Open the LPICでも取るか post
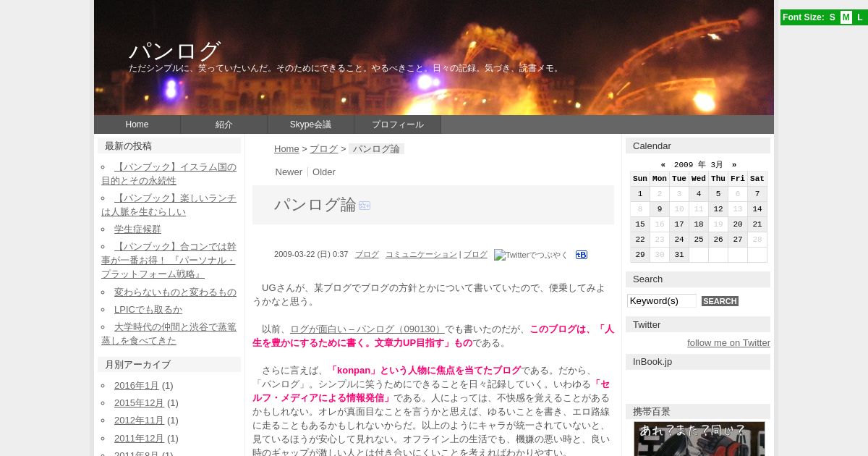This screenshot has width=868, height=456. [x=148, y=309]
